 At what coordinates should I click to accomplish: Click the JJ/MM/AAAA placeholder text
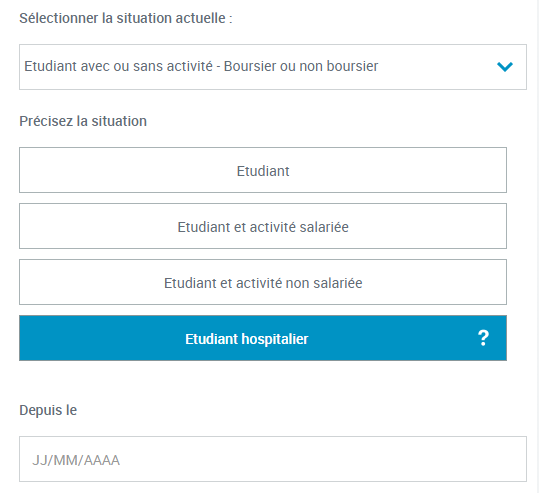(x=76, y=460)
